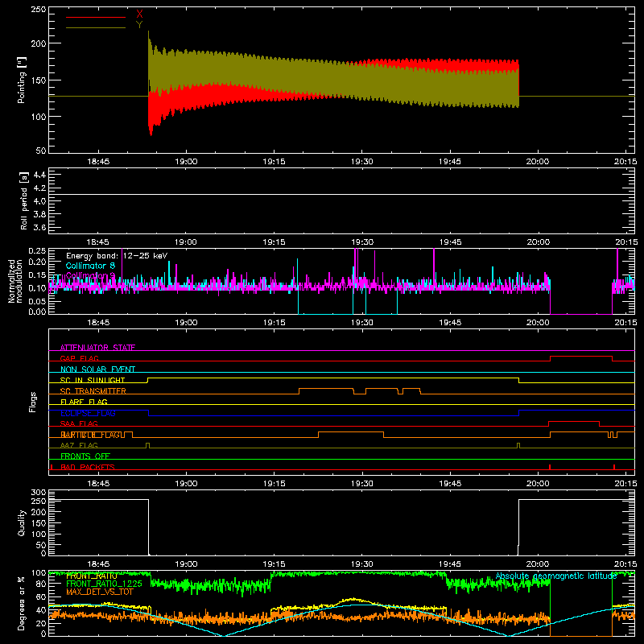Click the 19:30 time label under Roll period plot

tap(361, 242)
